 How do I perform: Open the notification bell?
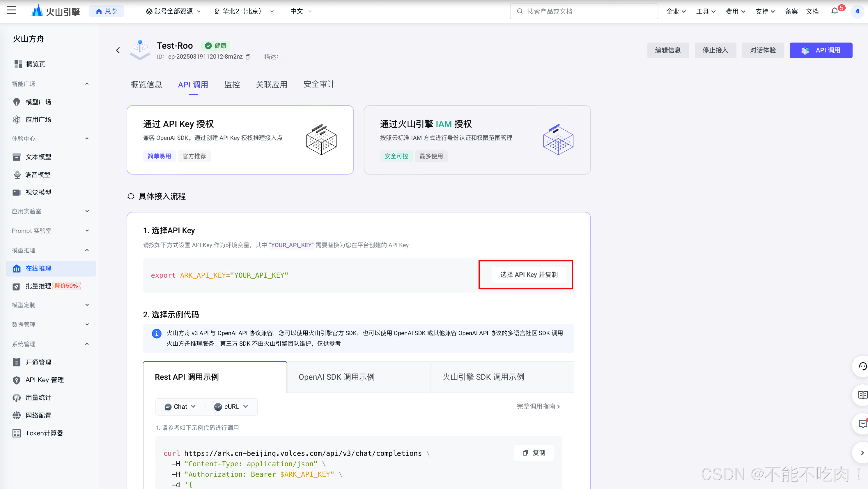[x=834, y=11]
